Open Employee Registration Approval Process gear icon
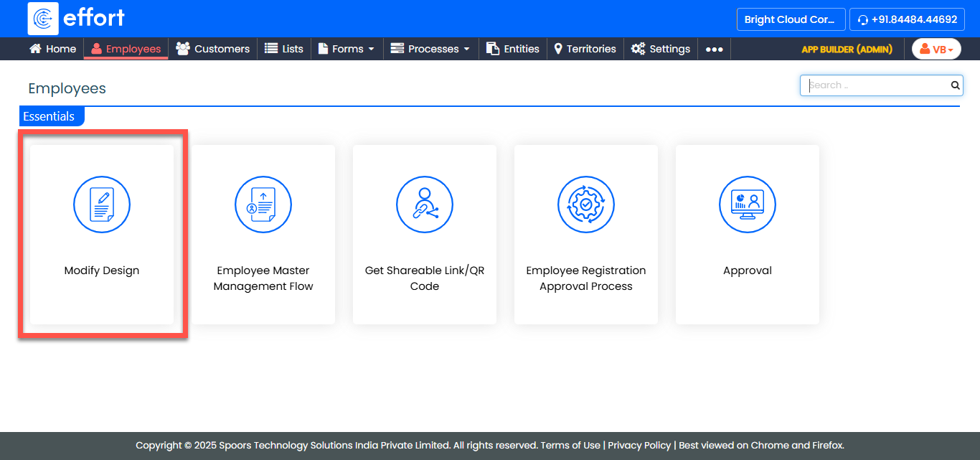 (x=586, y=205)
